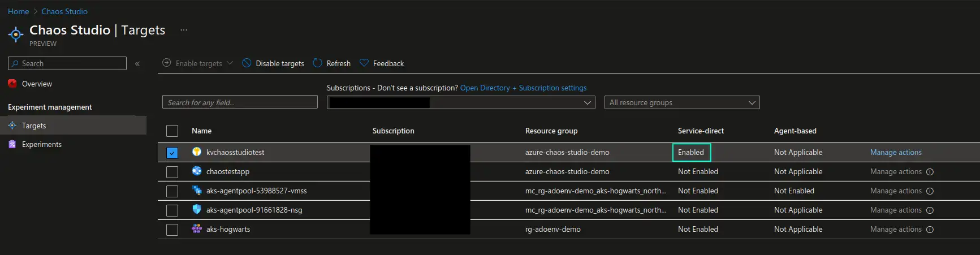
Task: Click chaostestapp resource name
Action: 228,171
